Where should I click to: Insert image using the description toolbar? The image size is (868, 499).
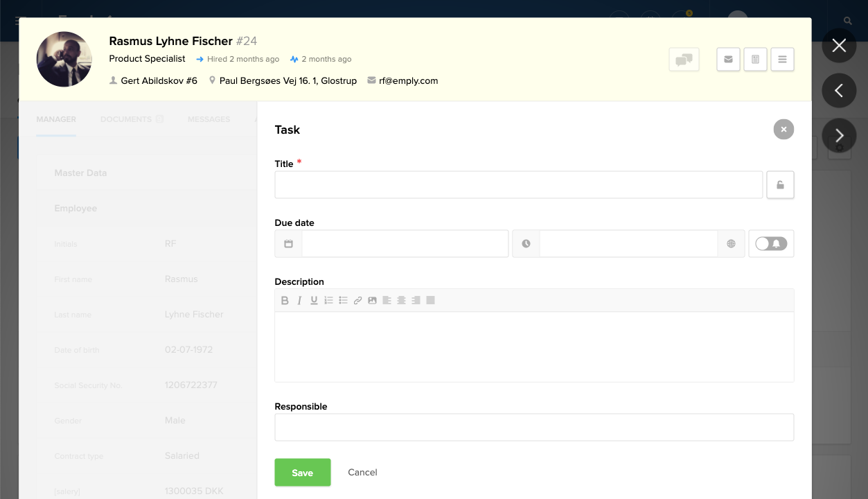coord(372,301)
